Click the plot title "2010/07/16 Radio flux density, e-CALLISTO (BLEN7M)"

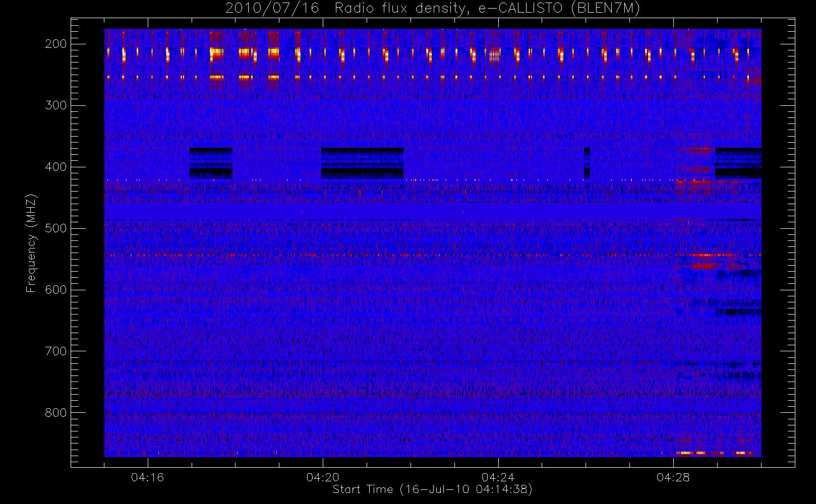coord(433,9)
